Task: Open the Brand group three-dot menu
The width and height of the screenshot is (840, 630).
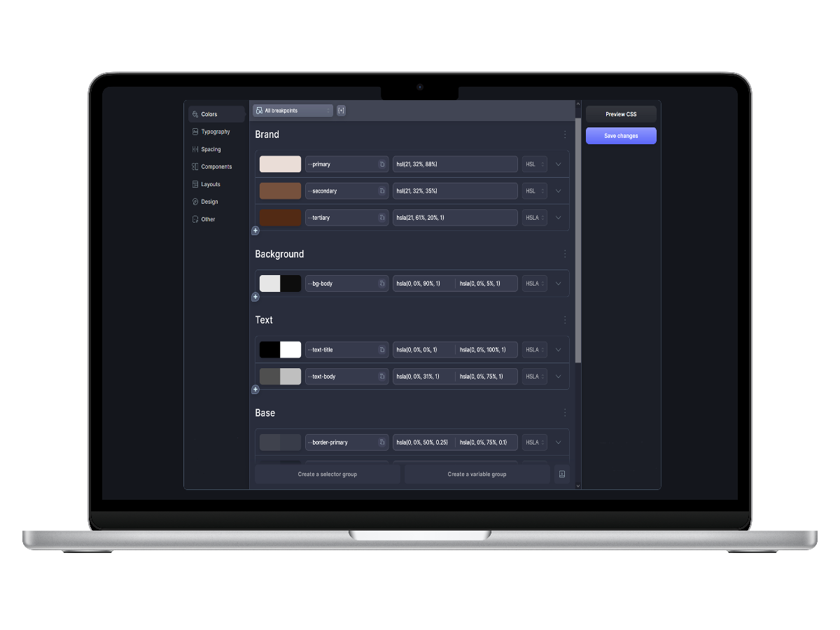Action: click(565, 134)
